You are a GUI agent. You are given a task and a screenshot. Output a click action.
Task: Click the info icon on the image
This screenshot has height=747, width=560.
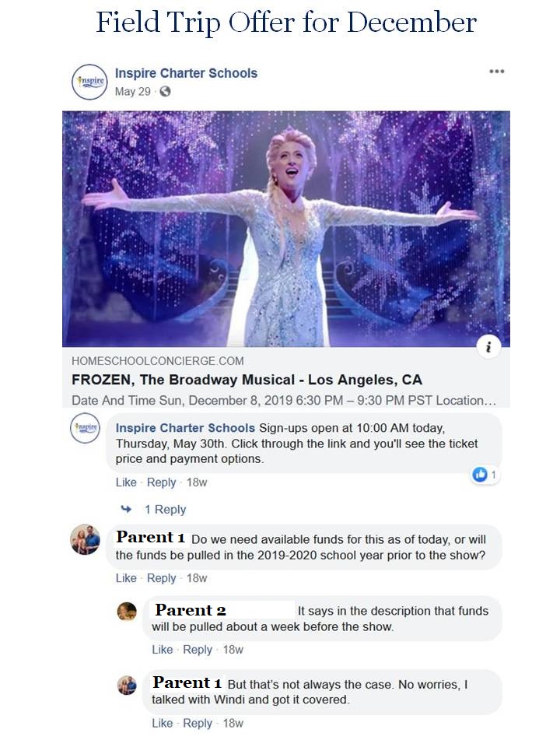488,347
